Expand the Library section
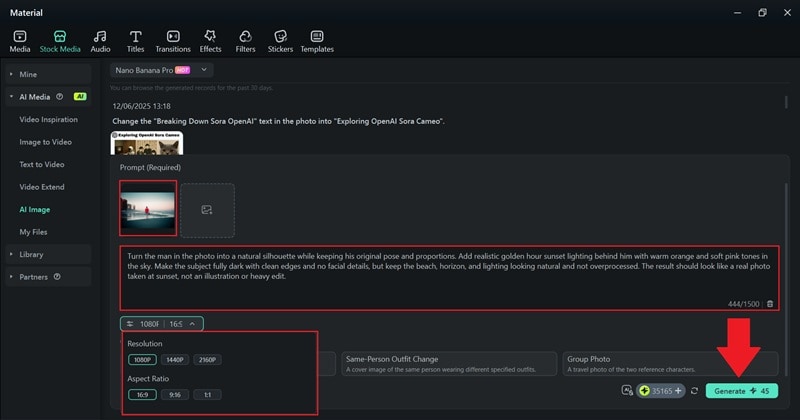Image resolution: width=800 pixels, height=420 pixels. pyautogui.click(x=48, y=254)
